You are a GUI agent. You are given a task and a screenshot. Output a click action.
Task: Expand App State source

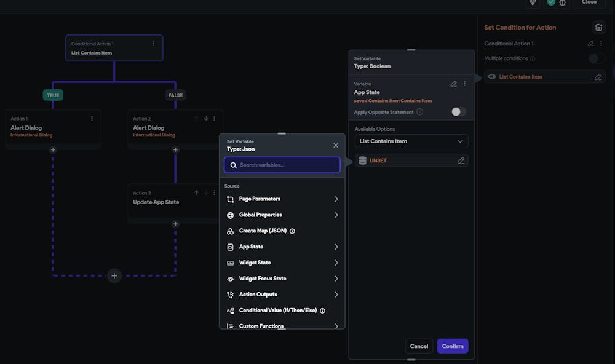(x=282, y=247)
